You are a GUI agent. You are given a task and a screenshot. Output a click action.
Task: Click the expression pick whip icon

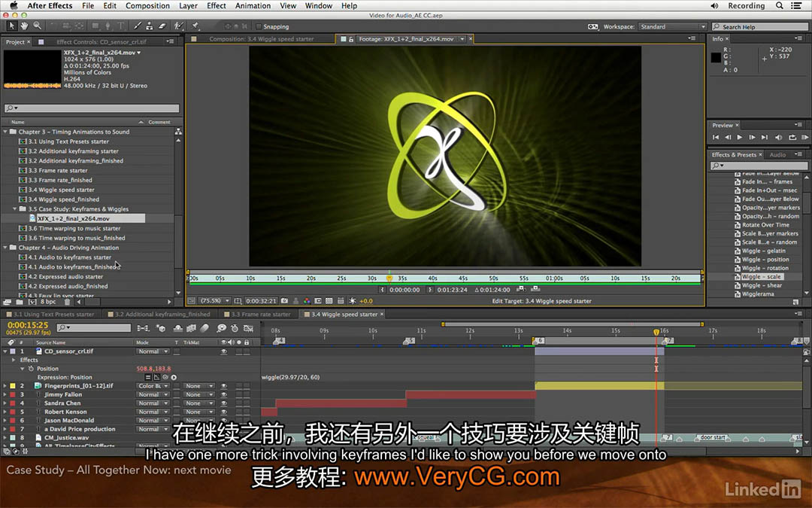pos(165,377)
